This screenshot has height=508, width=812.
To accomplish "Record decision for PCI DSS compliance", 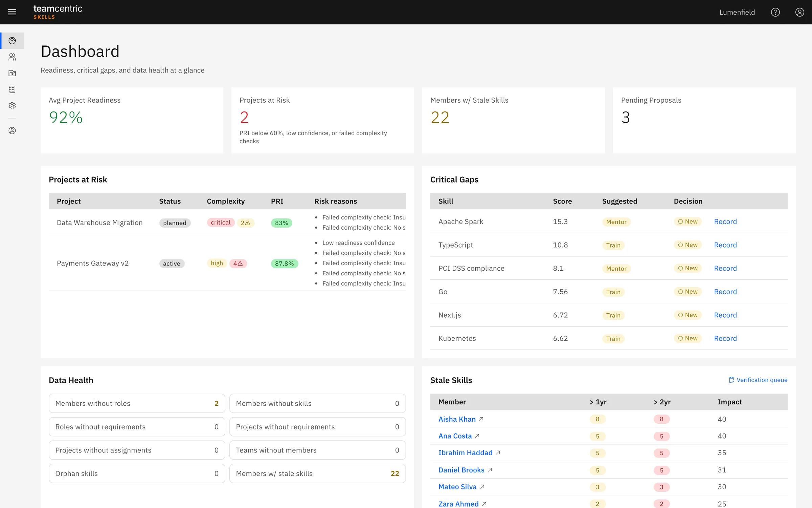I will (725, 268).
